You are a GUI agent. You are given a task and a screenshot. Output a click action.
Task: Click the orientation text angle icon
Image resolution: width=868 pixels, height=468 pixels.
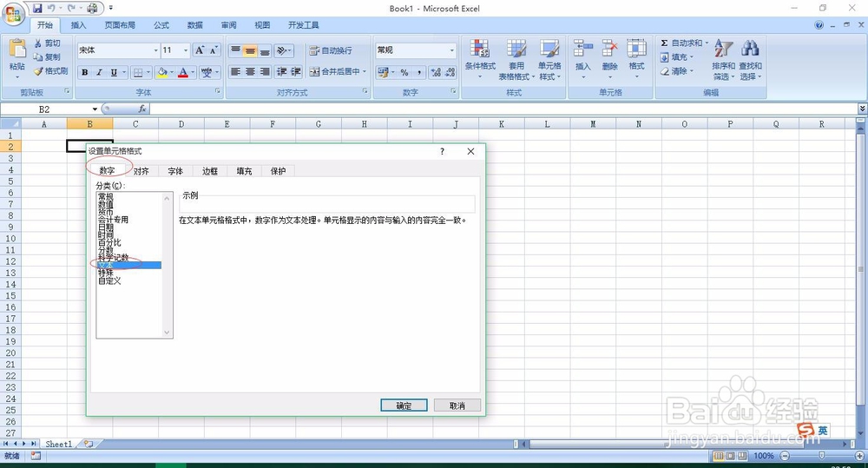[284, 50]
